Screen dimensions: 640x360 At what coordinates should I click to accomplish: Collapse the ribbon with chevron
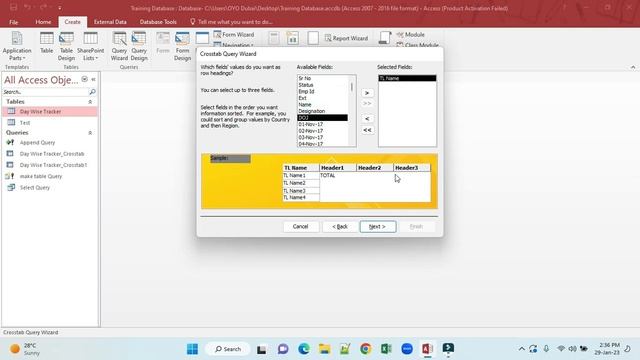click(633, 67)
